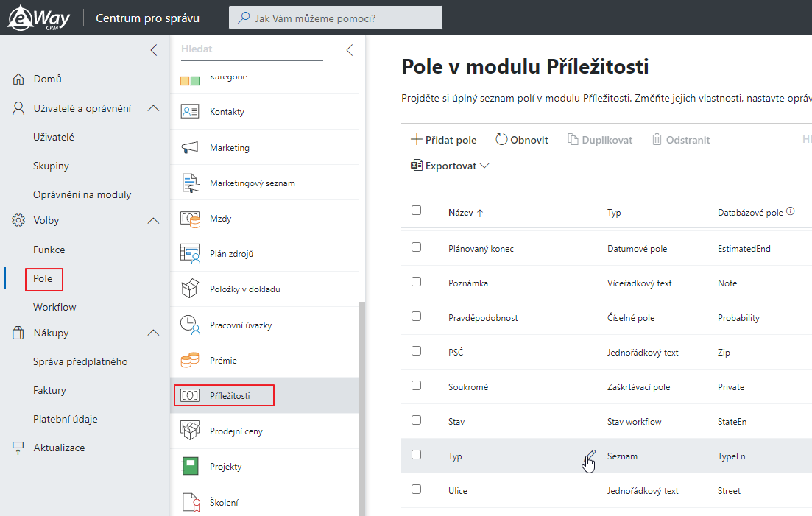Click the Marketing megaphone icon
This screenshot has width=812, height=516.
pos(190,147)
